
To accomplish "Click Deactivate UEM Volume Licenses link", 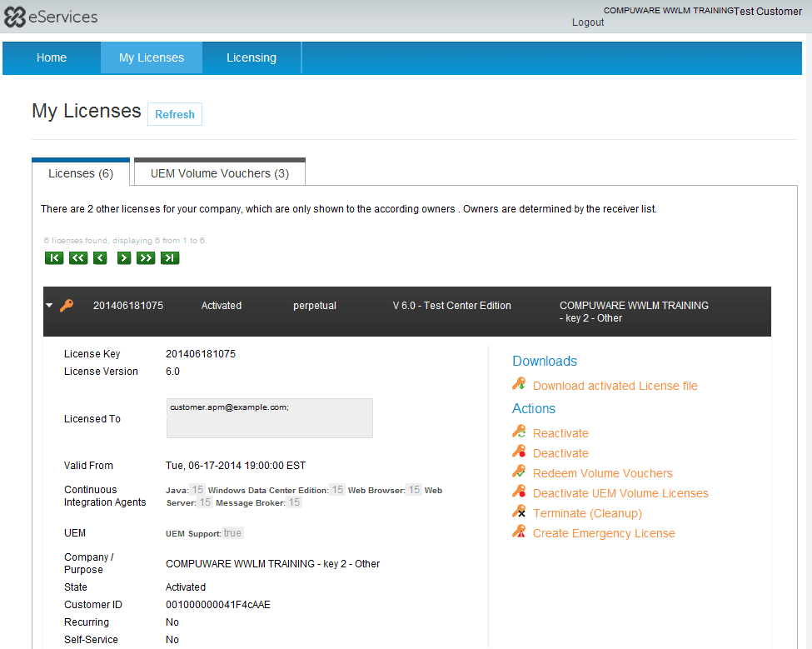I will tap(620, 493).
